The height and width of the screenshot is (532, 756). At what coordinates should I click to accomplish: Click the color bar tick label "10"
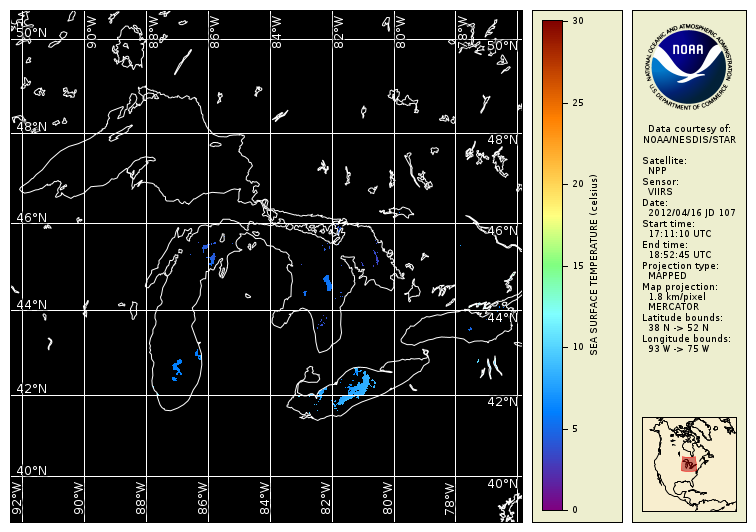click(578, 347)
